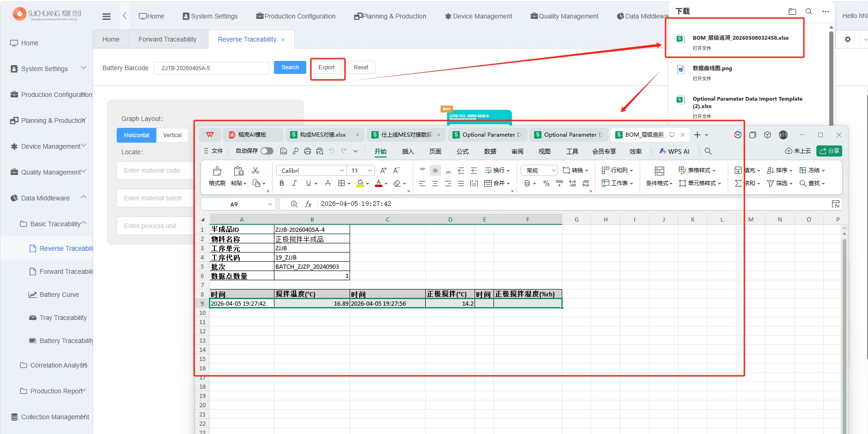
Task: Increase indent in the WPS ribbon
Action: pos(474,170)
